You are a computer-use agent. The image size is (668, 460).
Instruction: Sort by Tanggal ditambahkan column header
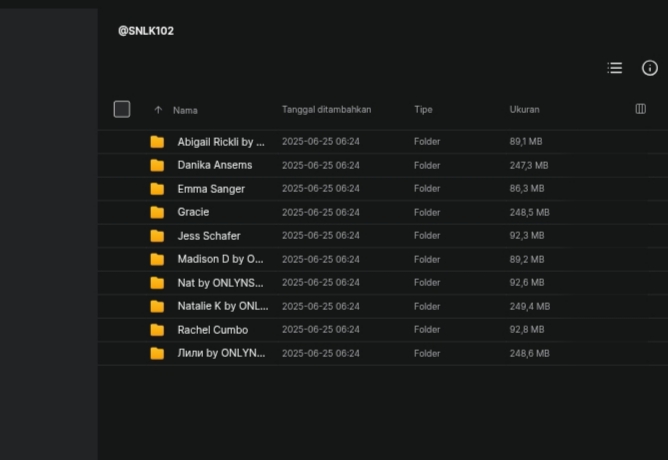[x=326, y=109]
